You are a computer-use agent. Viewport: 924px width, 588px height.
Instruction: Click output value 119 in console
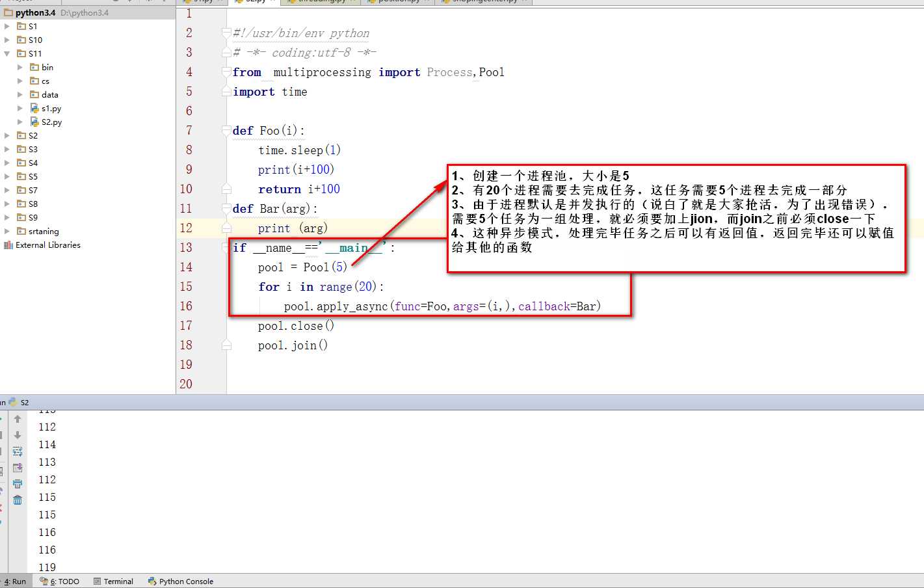pos(47,567)
